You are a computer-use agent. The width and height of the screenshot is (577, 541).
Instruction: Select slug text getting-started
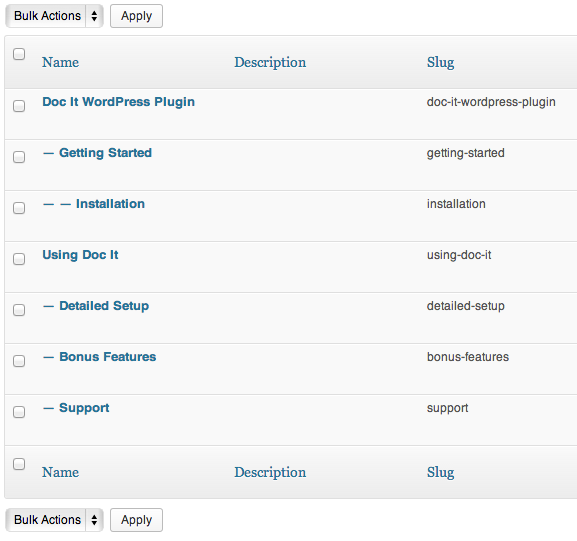pos(466,153)
